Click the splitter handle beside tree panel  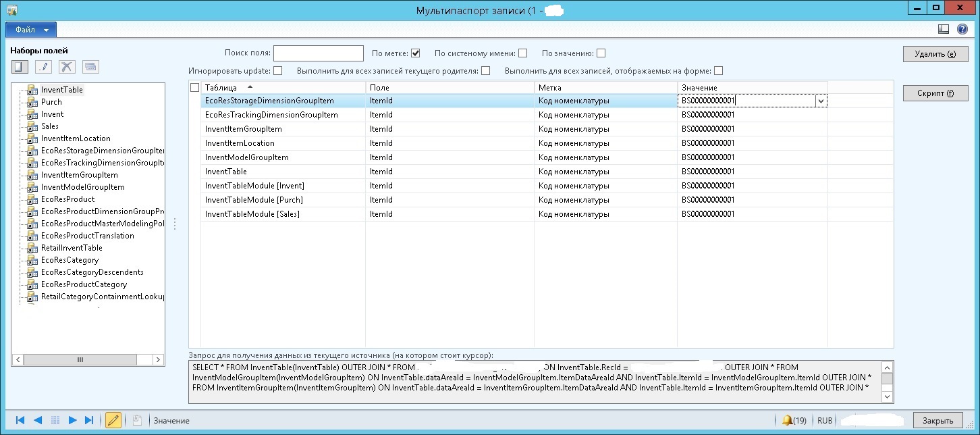tap(175, 224)
